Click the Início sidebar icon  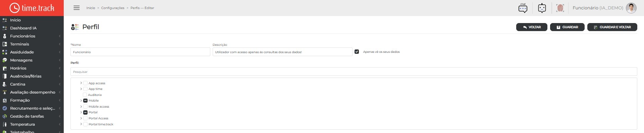tap(5, 20)
